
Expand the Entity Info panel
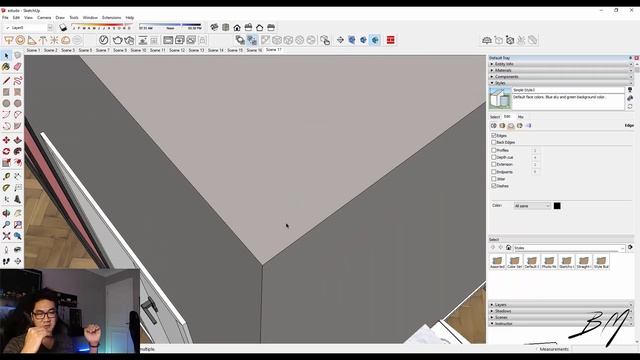[x=561, y=64]
